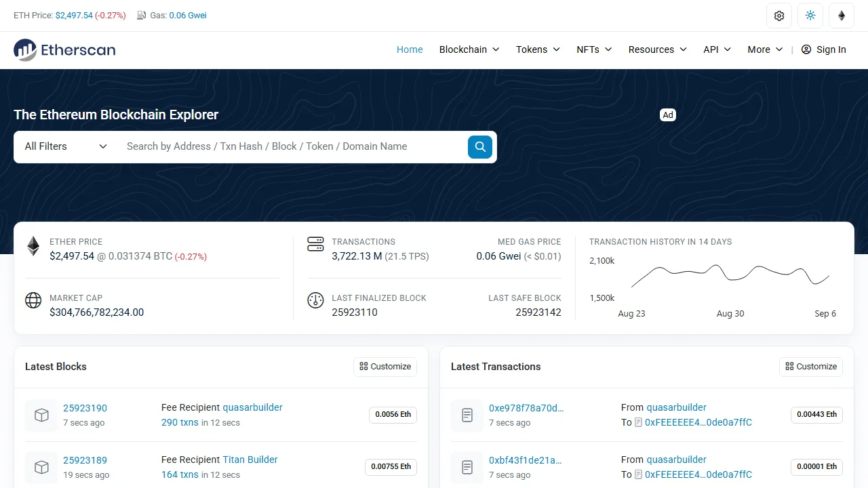Click market cap value $304,766,782,234.00
The width and height of the screenshot is (868, 488).
97,312
